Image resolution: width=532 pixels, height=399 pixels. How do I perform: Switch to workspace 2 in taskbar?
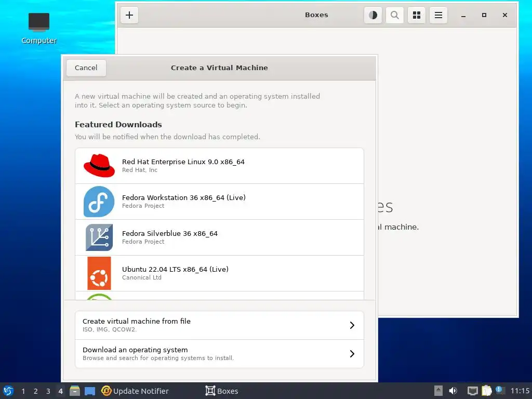tap(36, 391)
